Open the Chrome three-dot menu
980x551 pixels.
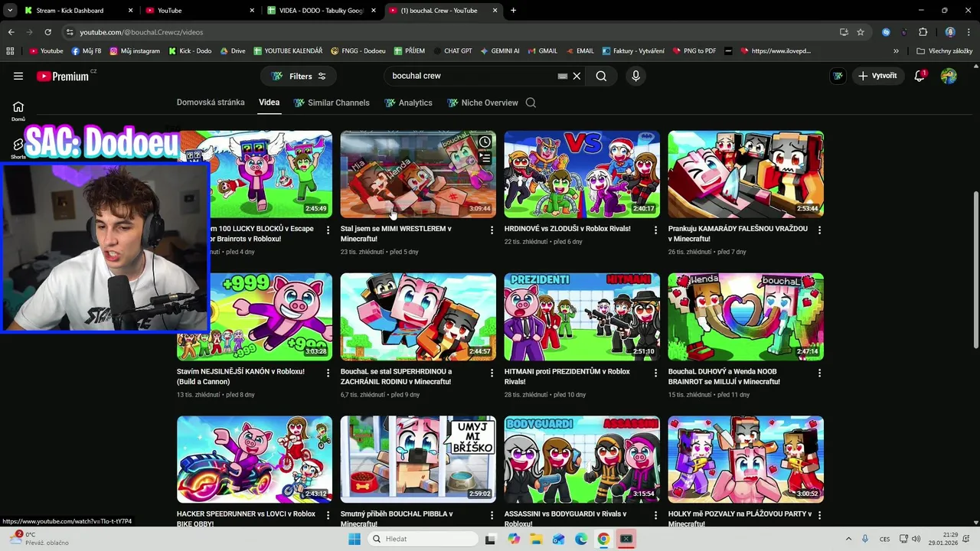tap(969, 32)
